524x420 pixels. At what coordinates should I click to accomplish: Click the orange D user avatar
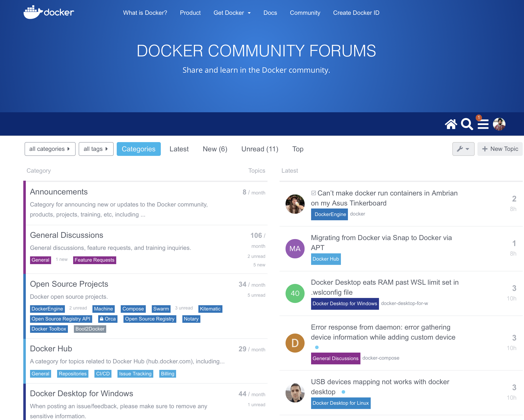point(295,343)
